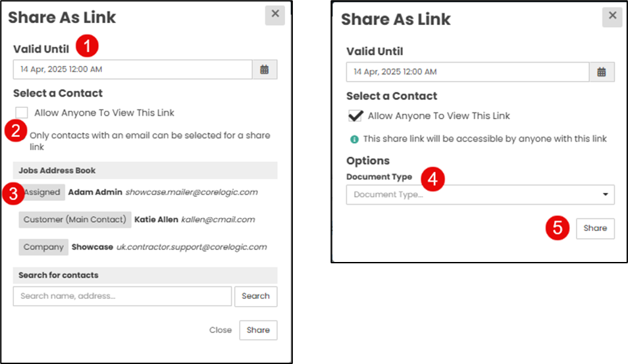This screenshot has width=628, height=364.
Task: Click the Options heading
Action: 368,161
